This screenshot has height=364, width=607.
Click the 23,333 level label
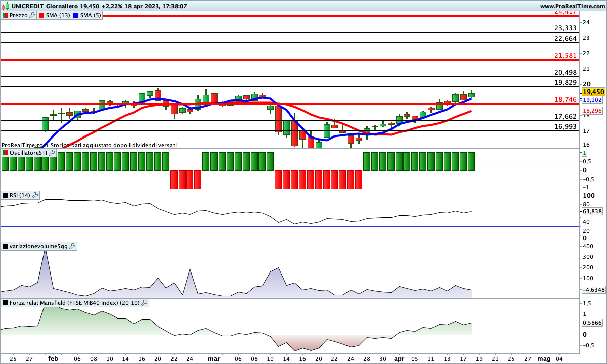(x=566, y=28)
